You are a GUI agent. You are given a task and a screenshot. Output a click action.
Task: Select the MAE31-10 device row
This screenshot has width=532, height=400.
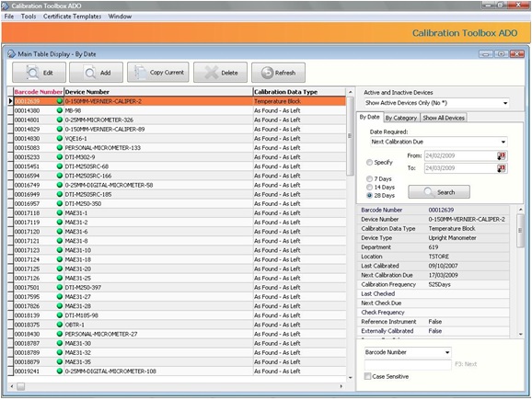click(177, 250)
